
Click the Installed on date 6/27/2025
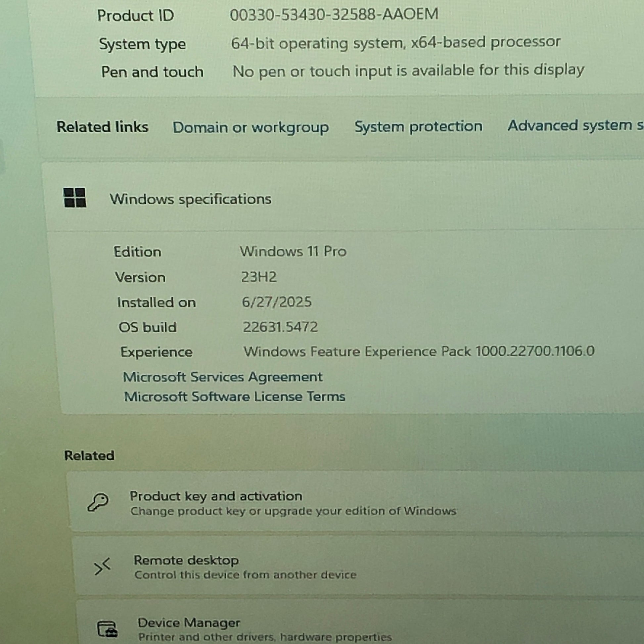276,302
